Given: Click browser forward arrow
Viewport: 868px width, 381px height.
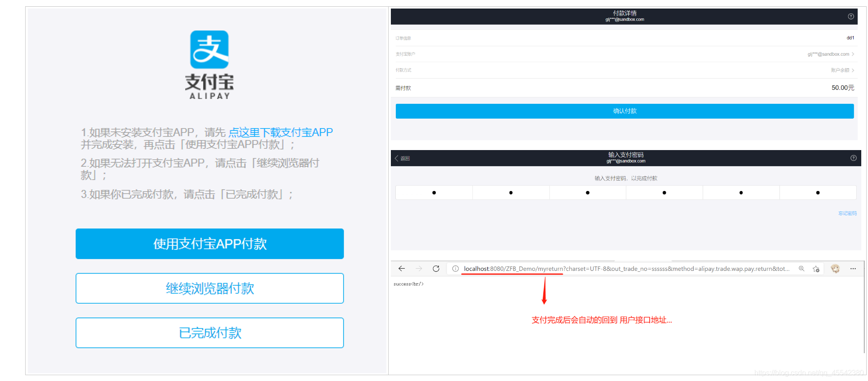Looking at the screenshot, I should pos(419,269).
